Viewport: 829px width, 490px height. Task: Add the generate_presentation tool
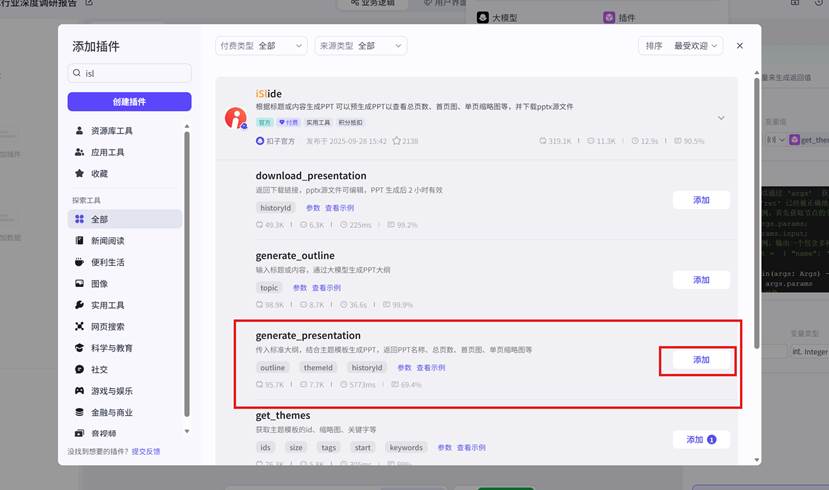click(701, 360)
